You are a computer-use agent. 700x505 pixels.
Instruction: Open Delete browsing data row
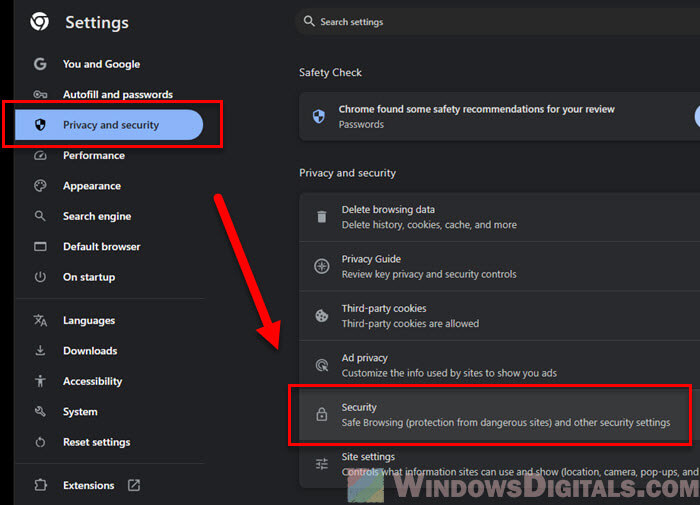[x=500, y=217]
